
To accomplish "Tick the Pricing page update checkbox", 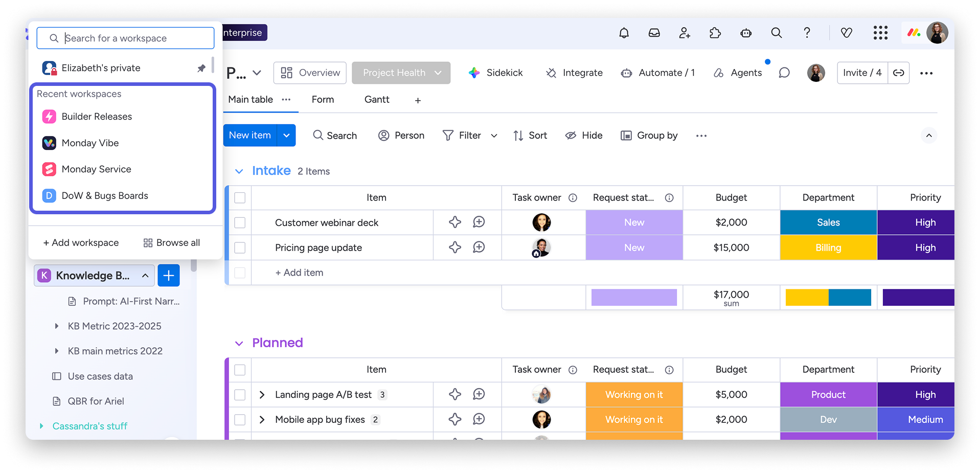I will pyautogui.click(x=240, y=248).
